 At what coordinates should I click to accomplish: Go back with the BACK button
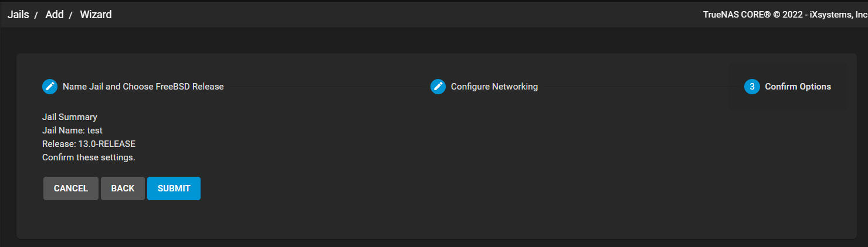(123, 188)
